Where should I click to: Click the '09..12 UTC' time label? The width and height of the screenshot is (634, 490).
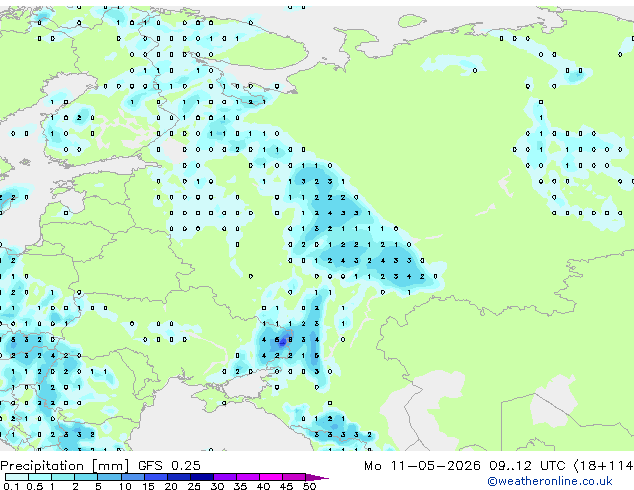[527, 466]
